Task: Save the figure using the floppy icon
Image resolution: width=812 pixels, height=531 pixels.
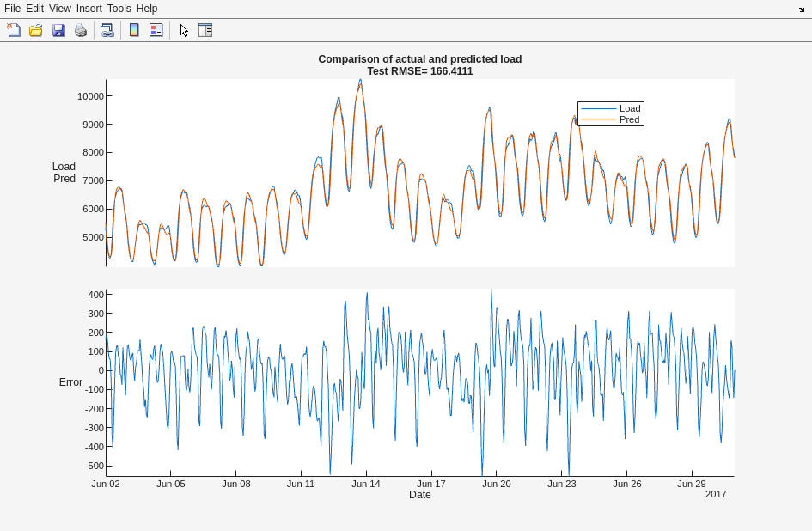Action: coord(58,30)
